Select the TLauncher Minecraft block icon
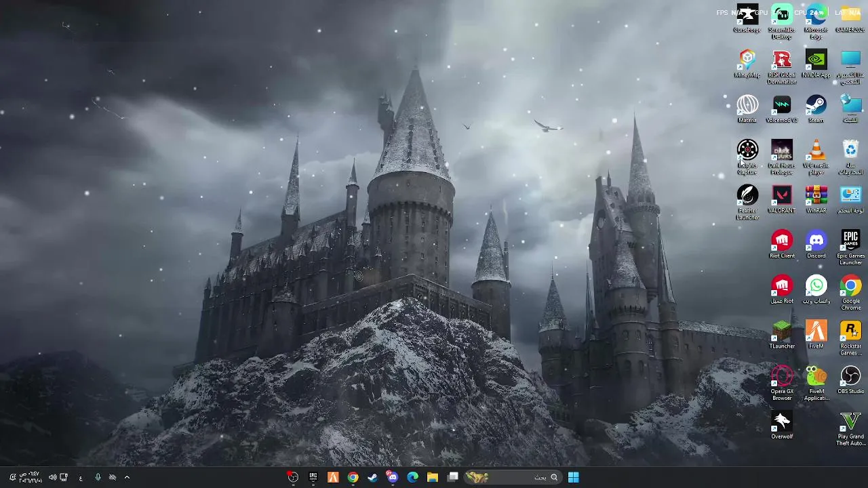This screenshot has height=488, width=868. (782, 335)
